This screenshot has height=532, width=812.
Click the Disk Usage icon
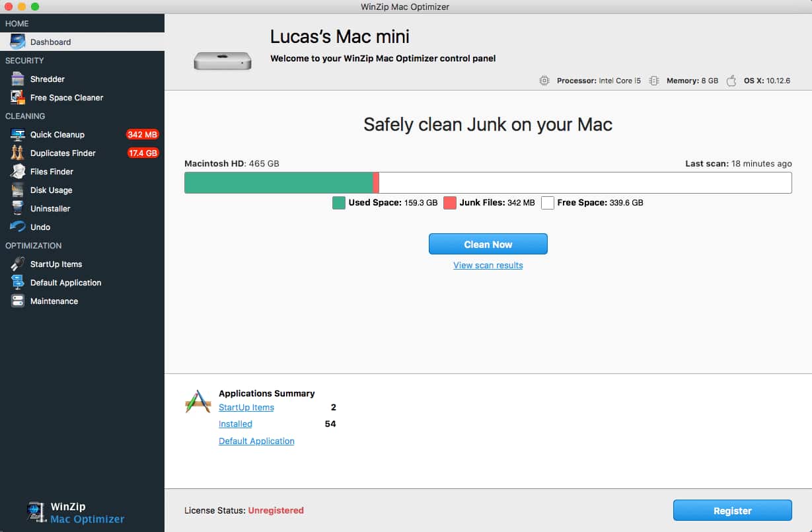(x=17, y=190)
